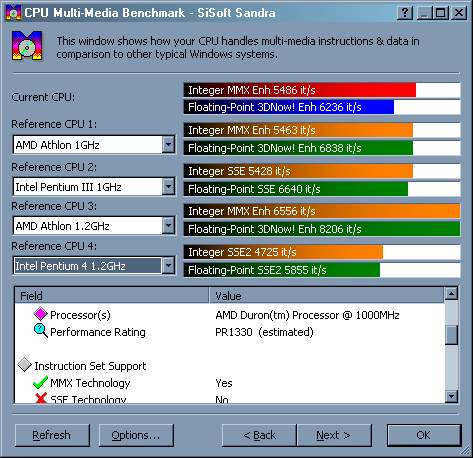
Task: Close the CPU Multi-Media Benchmark window
Action: [459, 13]
